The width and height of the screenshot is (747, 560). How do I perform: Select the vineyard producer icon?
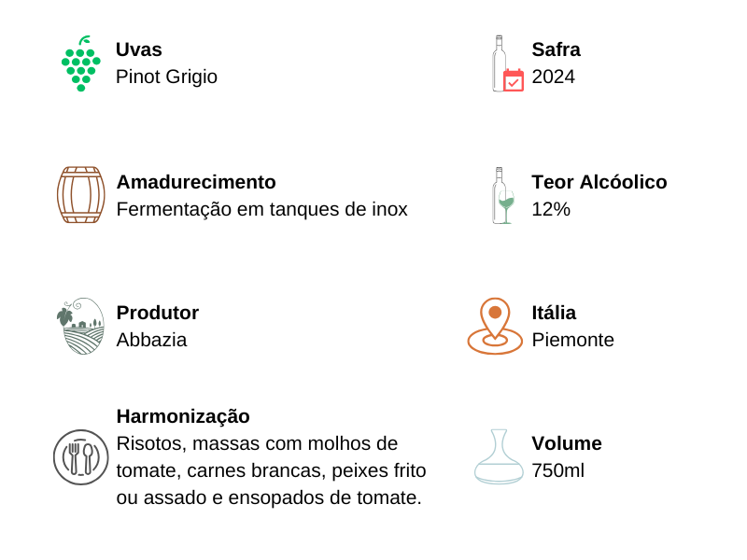[81, 326]
